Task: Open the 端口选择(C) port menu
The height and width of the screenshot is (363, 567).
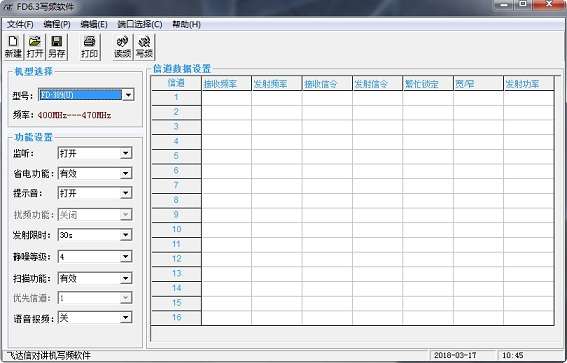Action: pos(140,25)
